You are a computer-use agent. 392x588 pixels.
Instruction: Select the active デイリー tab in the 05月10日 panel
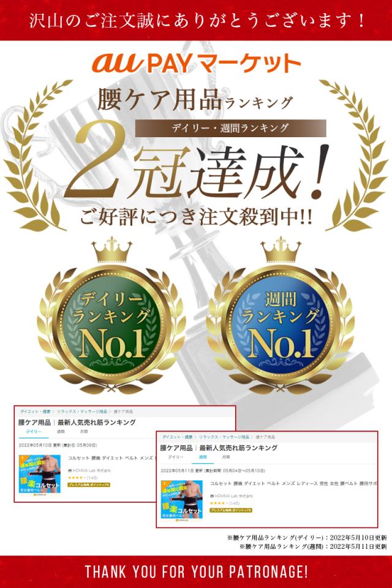coord(34,432)
